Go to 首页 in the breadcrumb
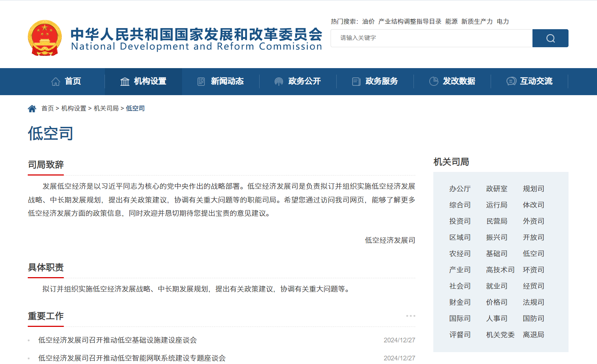Screen dimensions: 597x364 point(48,108)
